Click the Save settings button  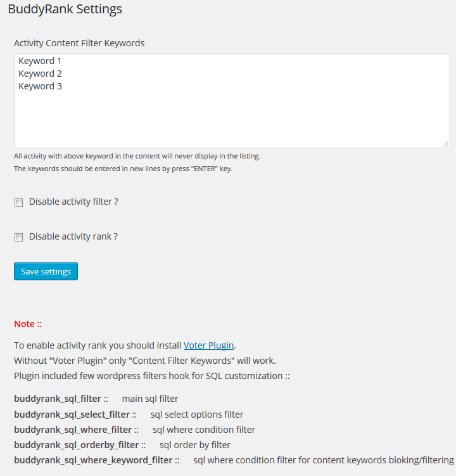(46, 271)
